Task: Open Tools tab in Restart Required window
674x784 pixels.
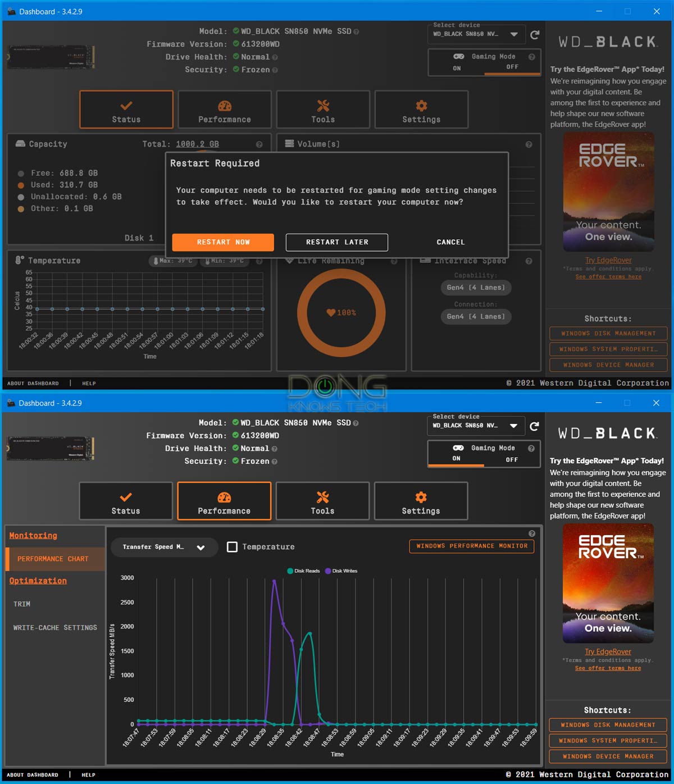Action: (x=323, y=110)
